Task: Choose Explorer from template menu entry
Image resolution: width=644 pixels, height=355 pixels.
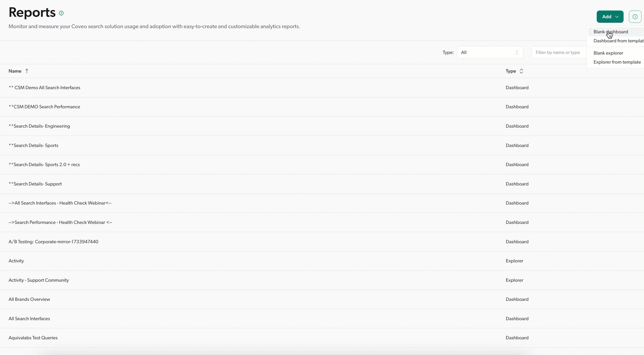Action: tap(617, 62)
